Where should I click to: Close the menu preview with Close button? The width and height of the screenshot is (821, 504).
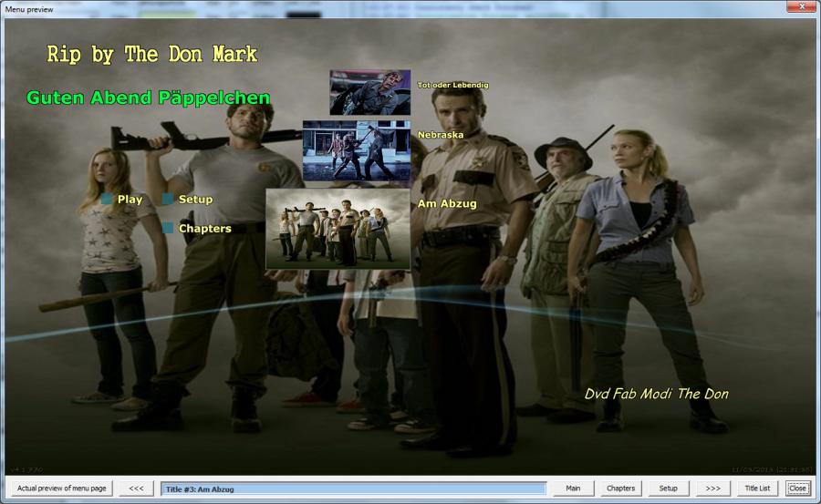pos(797,489)
